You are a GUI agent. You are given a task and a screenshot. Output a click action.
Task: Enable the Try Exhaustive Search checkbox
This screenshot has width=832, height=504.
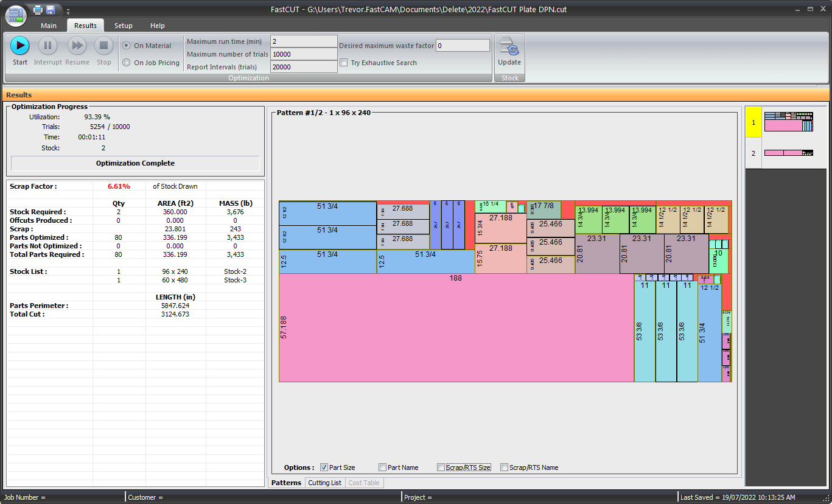[344, 63]
